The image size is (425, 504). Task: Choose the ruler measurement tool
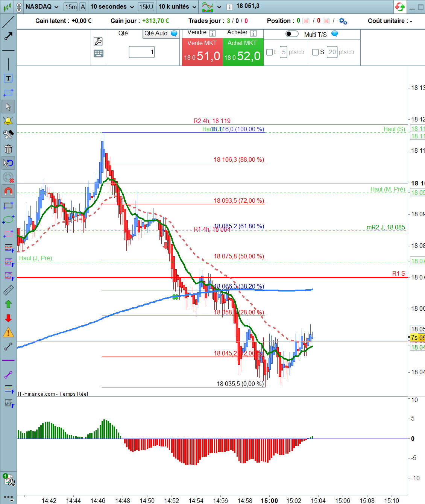point(8,290)
